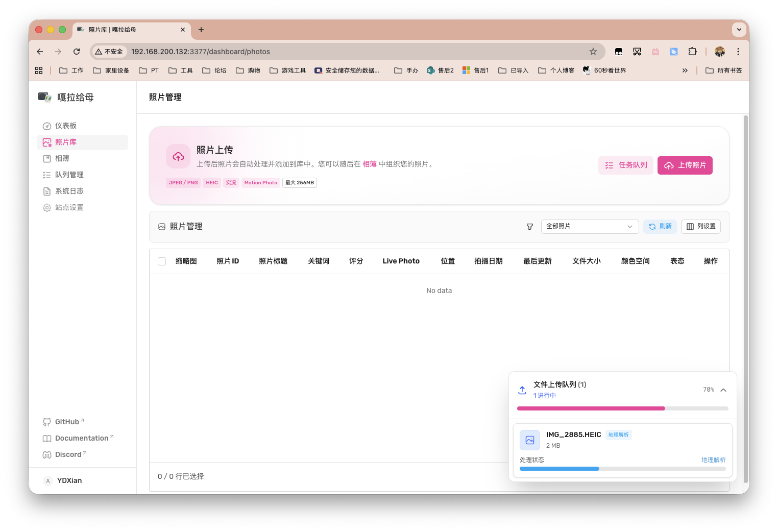Toggle the select-all checkbox in table header
The image size is (778, 532).
tap(162, 261)
